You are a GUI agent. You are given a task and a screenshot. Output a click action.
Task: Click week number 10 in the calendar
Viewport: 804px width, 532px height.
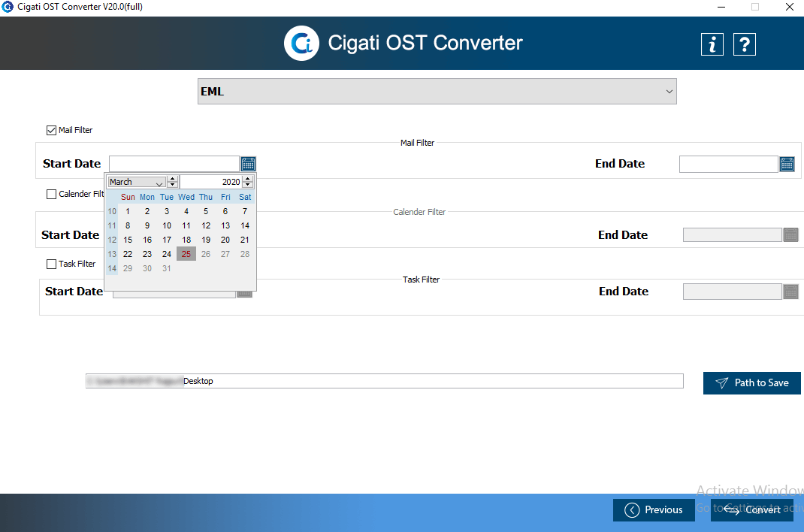(x=112, y=211)
